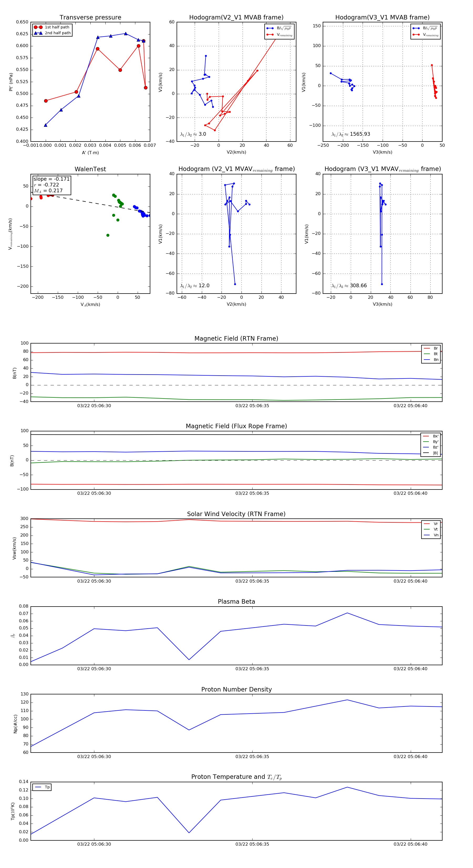Screen dimensions: 473x868
Task: Click the '2nd half path' legend entry
Action: point(52,33)
